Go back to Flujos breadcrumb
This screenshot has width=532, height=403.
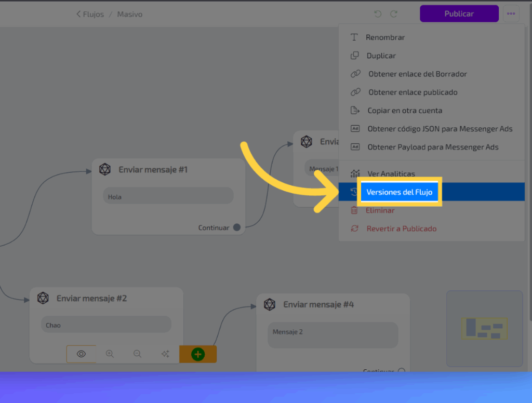tap(90, 15)
